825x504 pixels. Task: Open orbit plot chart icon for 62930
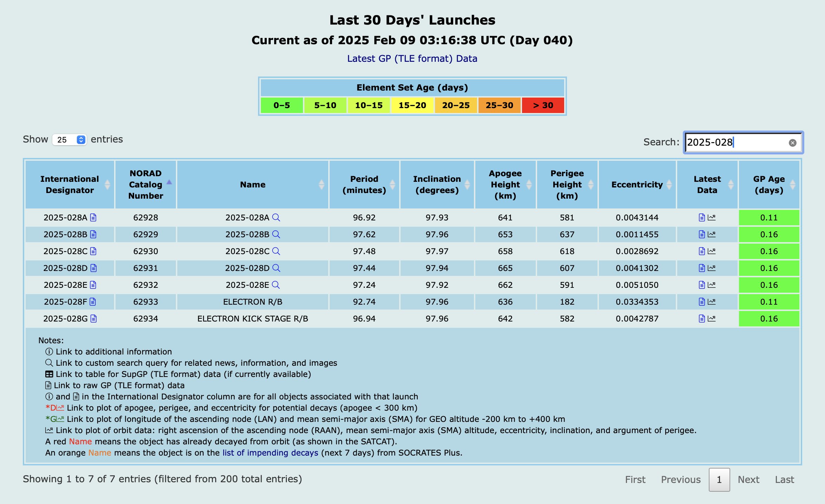point(712,251)
